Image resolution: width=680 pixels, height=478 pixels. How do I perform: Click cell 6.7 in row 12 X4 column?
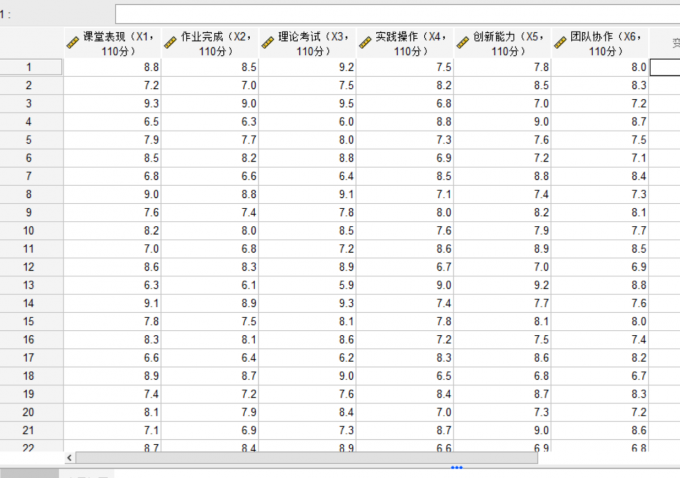pyautogui.click(x=405, y=267)
